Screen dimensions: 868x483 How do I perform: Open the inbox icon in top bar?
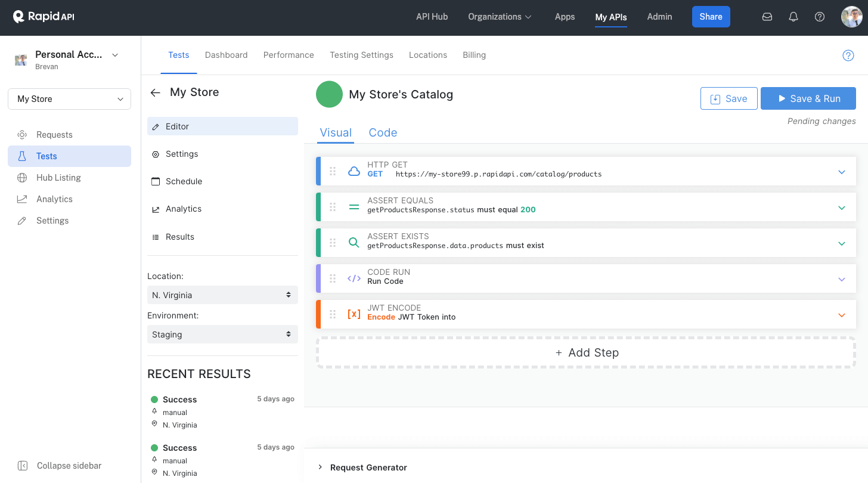(767, 17)
